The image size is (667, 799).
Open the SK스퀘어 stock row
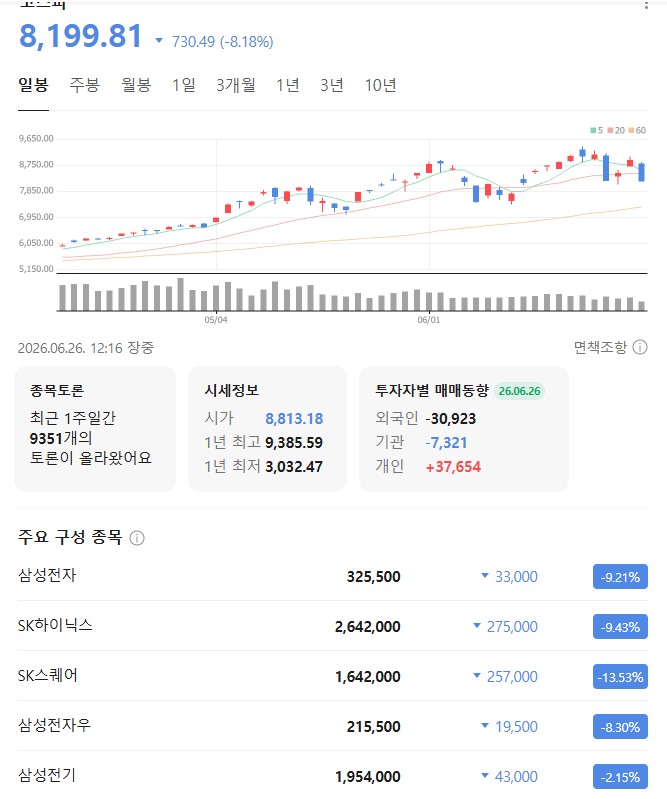[x=333, y=676]
